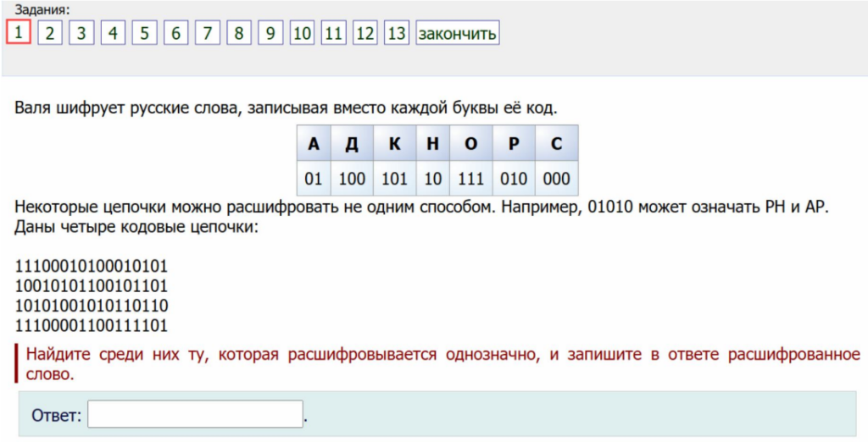
Task: Jump to task 12
Action: click(x=364, y=33)
